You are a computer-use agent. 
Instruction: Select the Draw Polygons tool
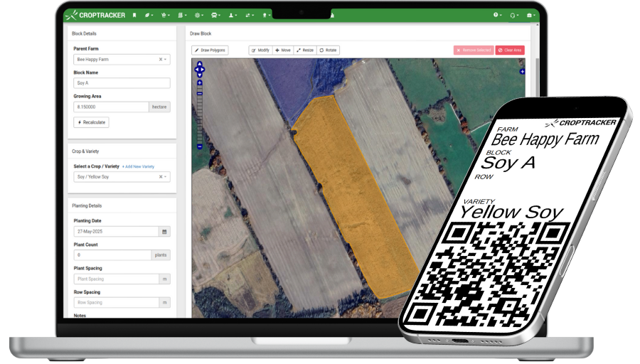click(210, 50)
